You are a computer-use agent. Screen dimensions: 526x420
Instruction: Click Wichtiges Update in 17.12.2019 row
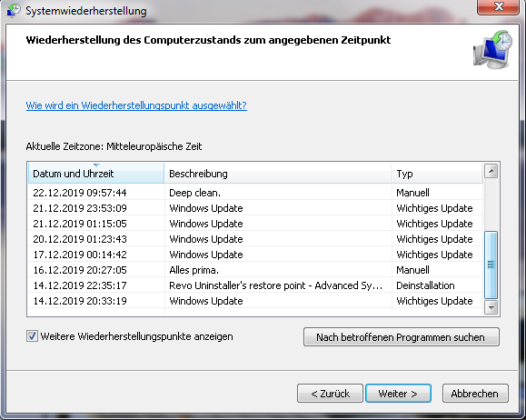click(434, 255)
